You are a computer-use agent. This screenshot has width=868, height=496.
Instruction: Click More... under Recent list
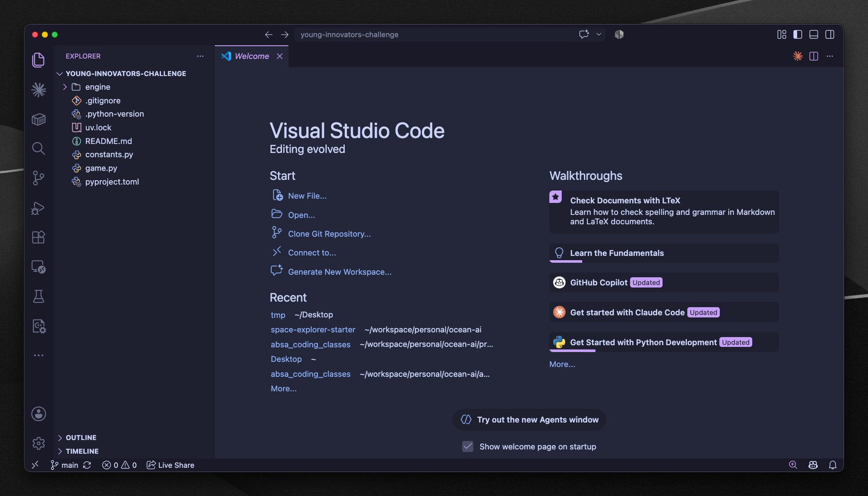(284, 388)
